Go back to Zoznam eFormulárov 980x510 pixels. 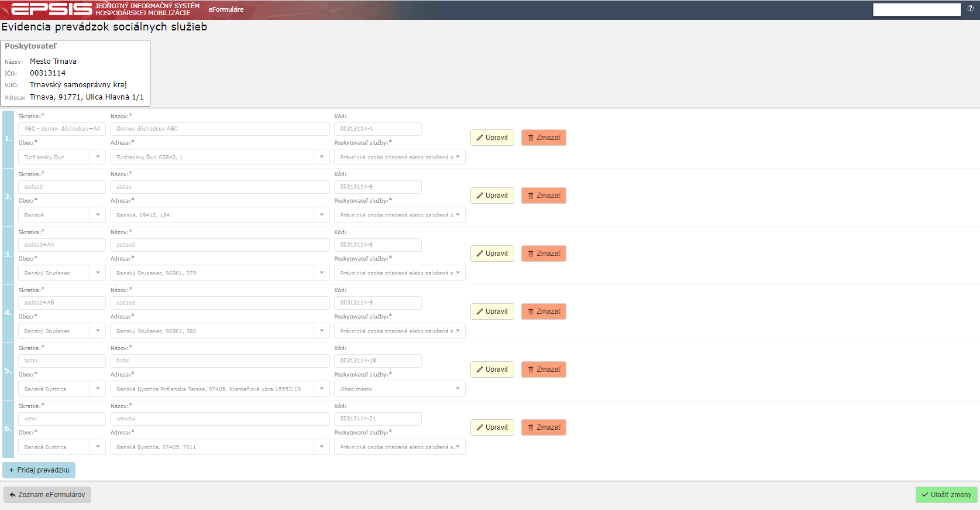pos(47,495)
